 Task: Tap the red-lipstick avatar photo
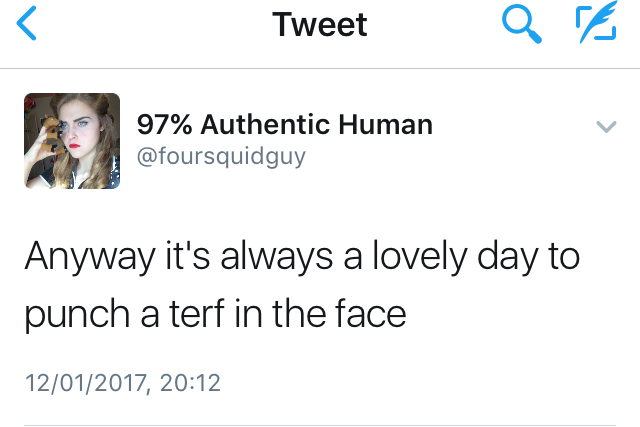click(72, 141)
